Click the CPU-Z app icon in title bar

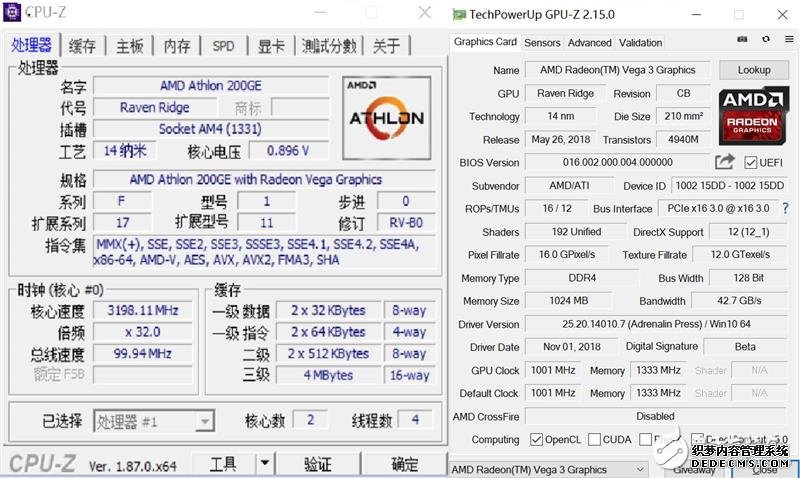12,12
